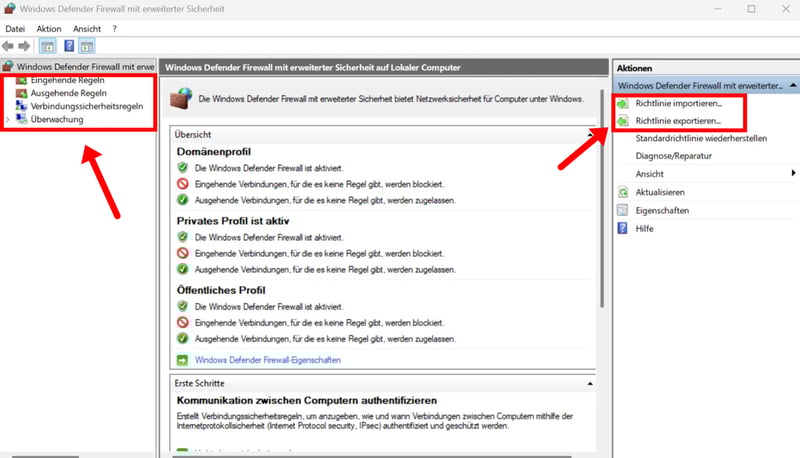800x458 pixels.
Task: Open Windows Defender Firewall-Eigenschaften link
Action: (267, 360)
